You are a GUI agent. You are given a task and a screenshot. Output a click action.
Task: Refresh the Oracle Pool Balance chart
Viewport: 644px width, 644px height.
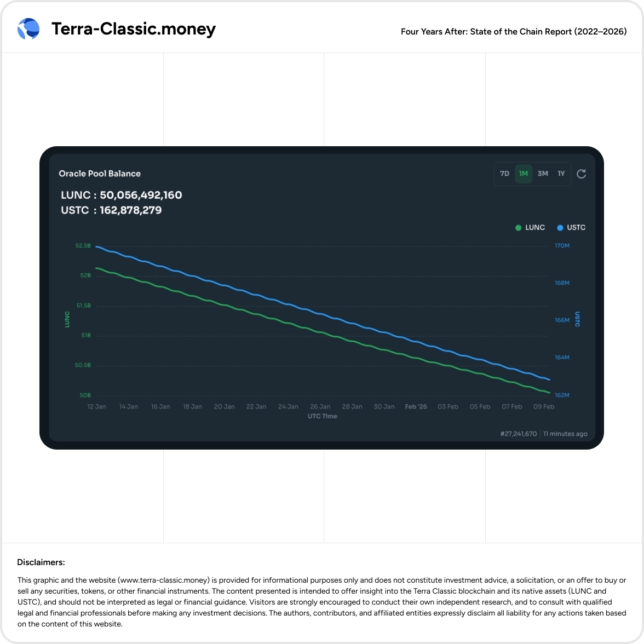tap(581, 174)
